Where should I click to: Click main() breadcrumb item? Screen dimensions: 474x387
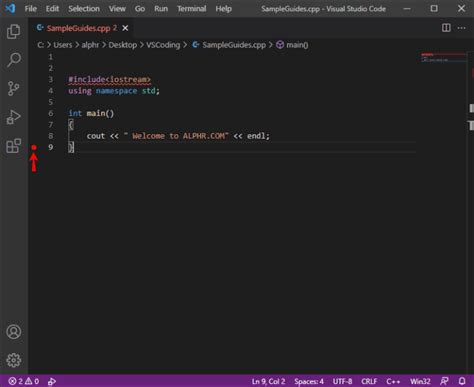pyautogui.click(x=292, y=45)
